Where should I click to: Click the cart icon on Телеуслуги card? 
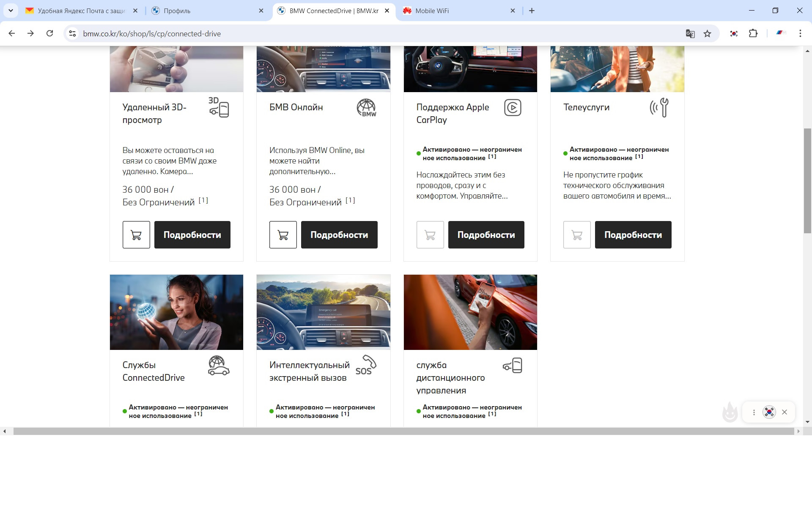[x=577, y=235]
